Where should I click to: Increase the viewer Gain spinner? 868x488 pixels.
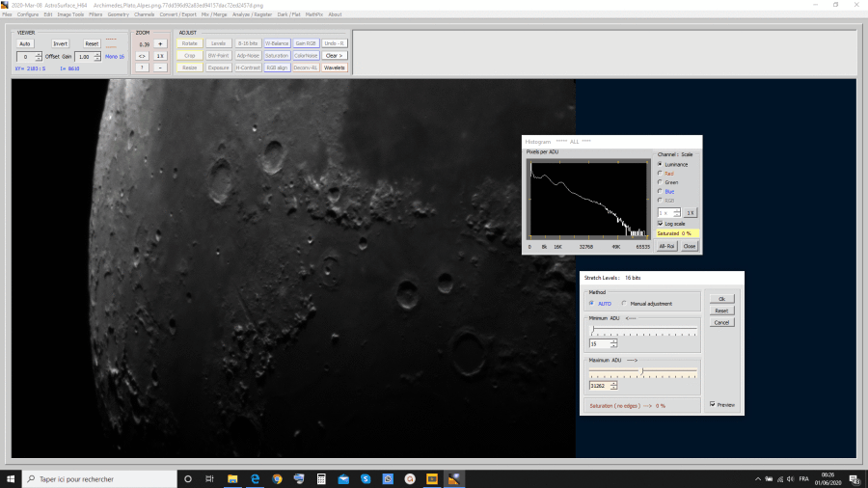(98, 54)
